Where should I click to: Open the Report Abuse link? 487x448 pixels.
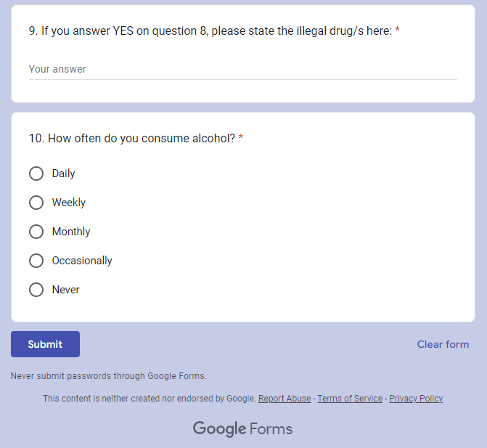(285, 399)
